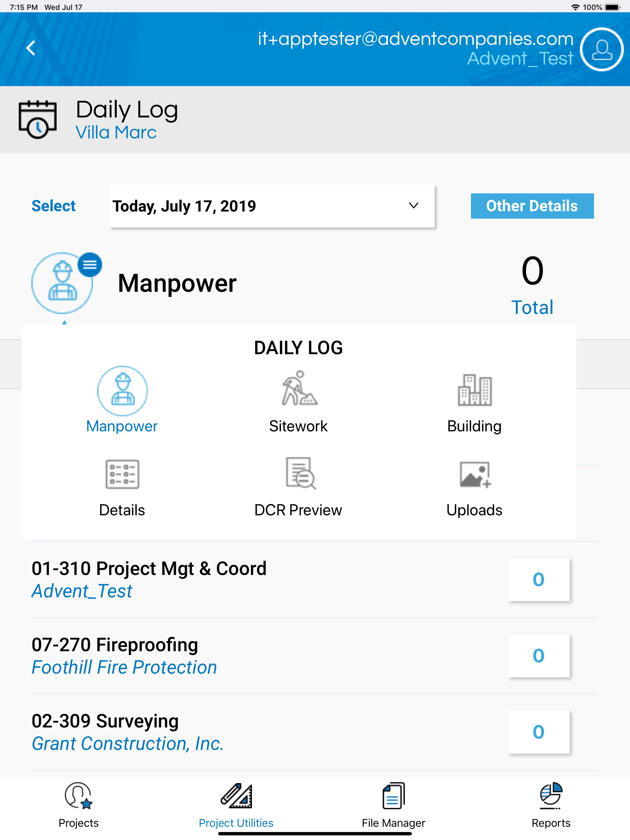The width and height of the screenshot is (630, 840).
Task: Click the account email address in header
Action: pyautogui.click(x=415, y=38)
